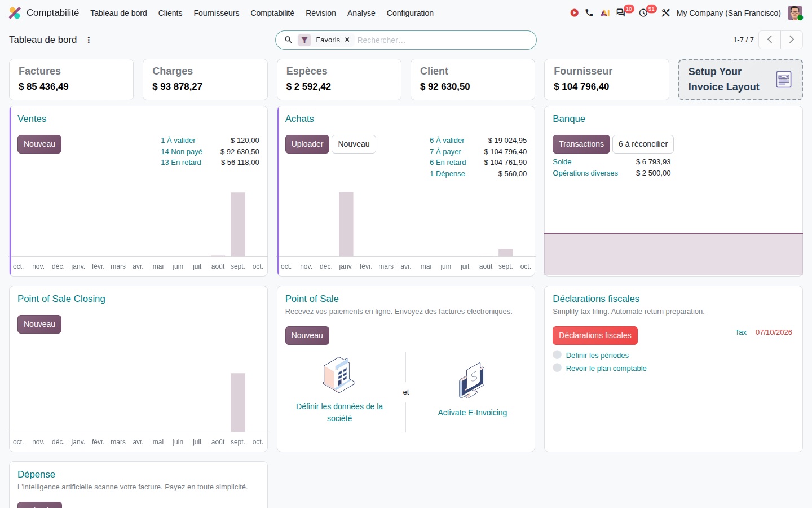Viewport: 812px width, 508px height.
Task: Click the e-invoicing dollar document icon
Action: [472, 380]
